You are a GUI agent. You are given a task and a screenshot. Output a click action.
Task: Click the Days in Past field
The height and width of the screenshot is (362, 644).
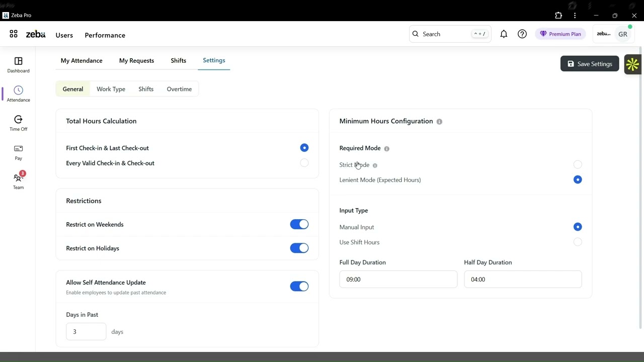[x=86, y=332]
